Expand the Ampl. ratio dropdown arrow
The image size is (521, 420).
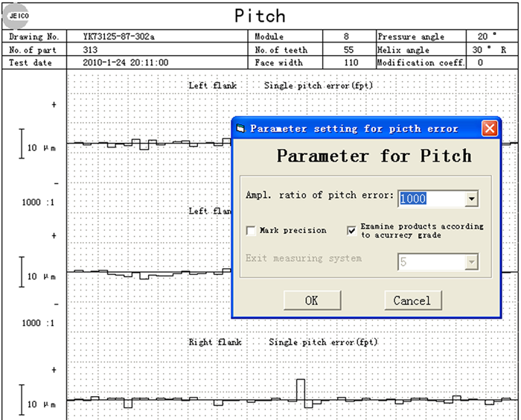click(470, 199)
